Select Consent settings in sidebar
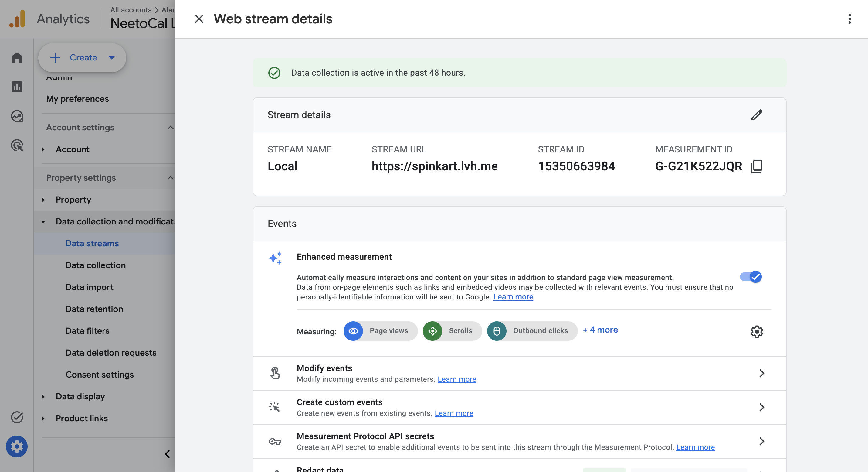Viewport: 868px width, 472px height. click(100, 375)
